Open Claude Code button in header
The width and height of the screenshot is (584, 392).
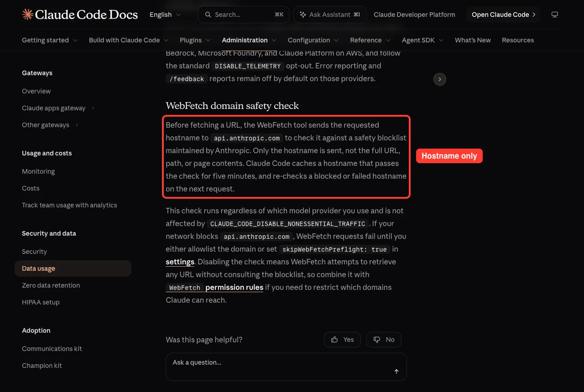point(504,15)
